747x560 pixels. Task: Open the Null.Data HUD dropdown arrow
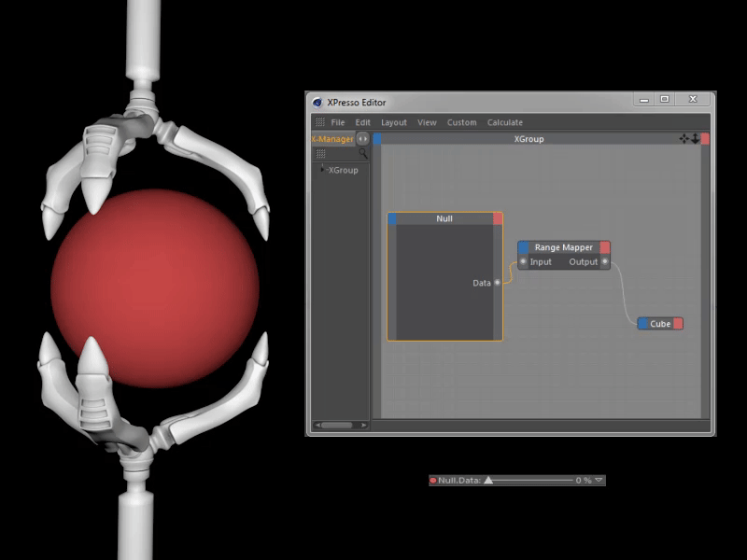[x=599, y=481]
